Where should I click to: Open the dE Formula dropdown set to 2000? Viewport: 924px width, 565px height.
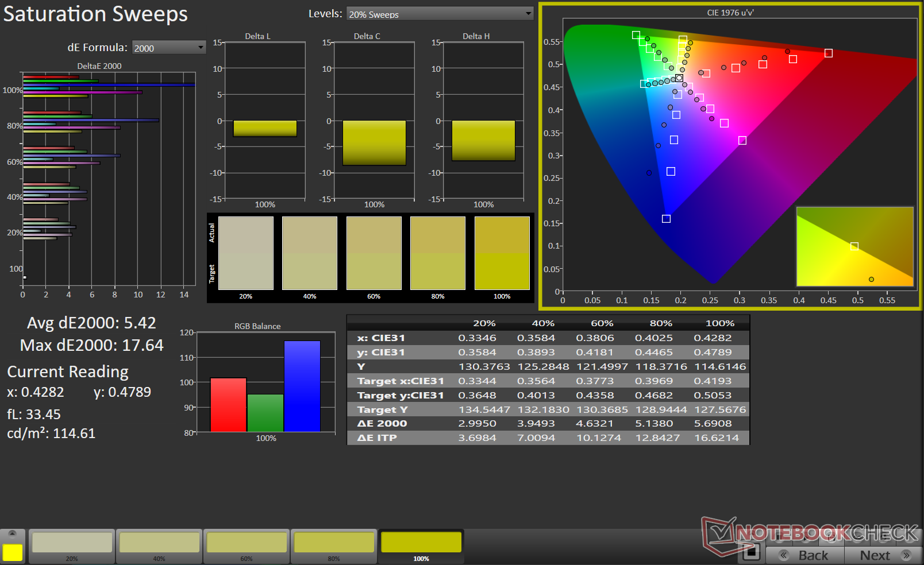(168, 48)
